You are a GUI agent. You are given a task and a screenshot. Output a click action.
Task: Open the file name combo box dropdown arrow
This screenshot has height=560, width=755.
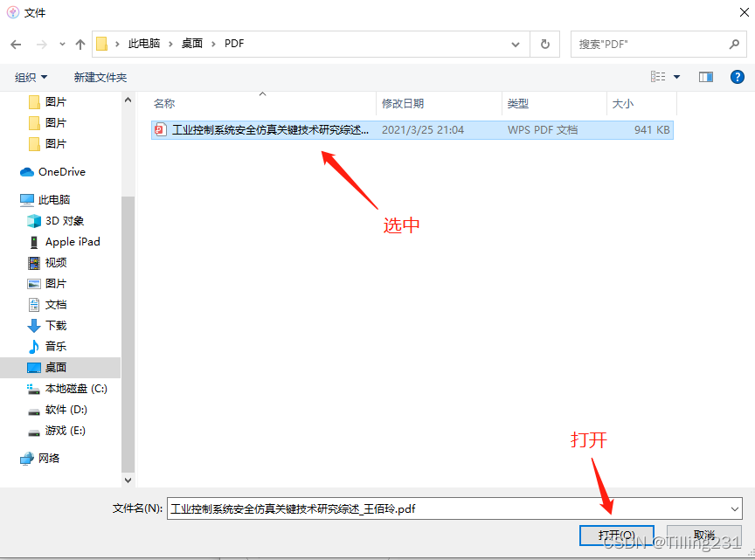pyautogui.click(x=737, y=508)
